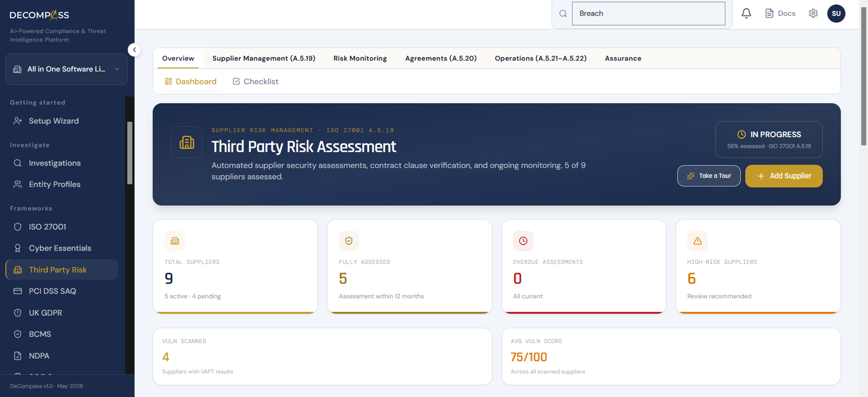
Task: Click the '5 active · 4 pending' text
Action: click(x=193, y=296)
